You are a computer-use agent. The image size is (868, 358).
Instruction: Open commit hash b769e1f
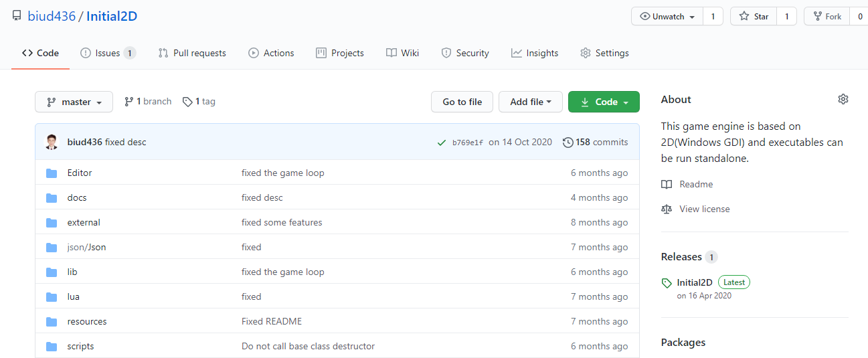[x=467, y=143]
